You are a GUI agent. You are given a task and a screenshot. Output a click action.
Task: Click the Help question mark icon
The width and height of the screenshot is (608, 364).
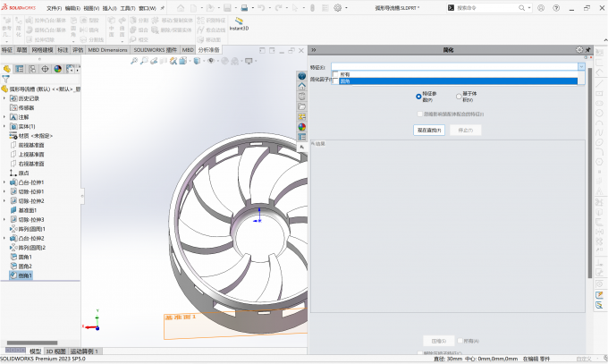coord(556,8)
